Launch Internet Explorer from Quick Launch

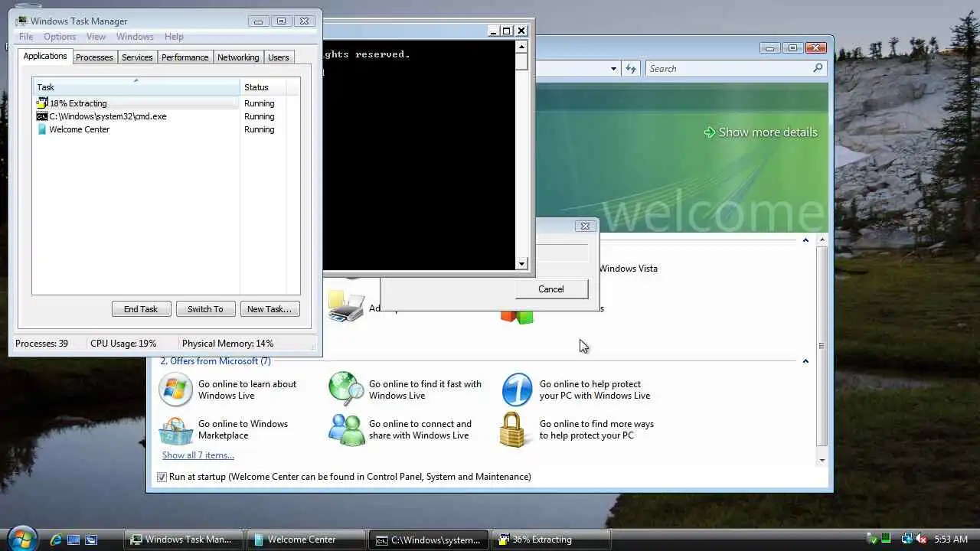pyautogui.click(x=55, y=540)
